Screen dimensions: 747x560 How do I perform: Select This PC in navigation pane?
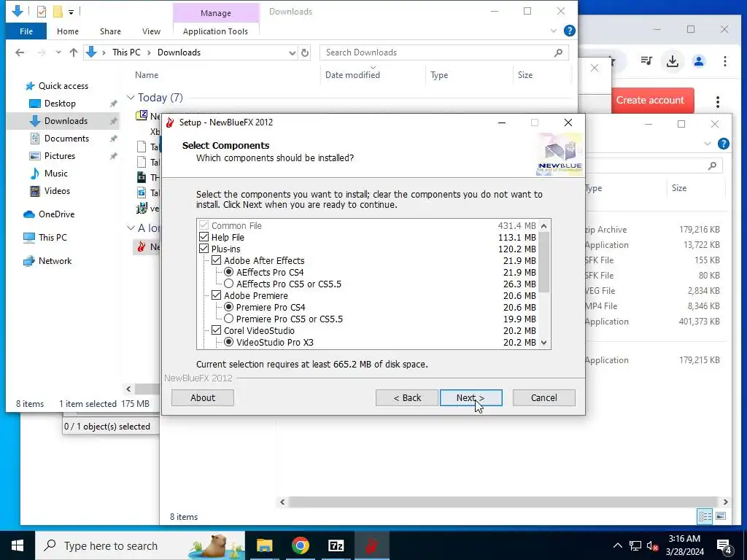[53, 237]
